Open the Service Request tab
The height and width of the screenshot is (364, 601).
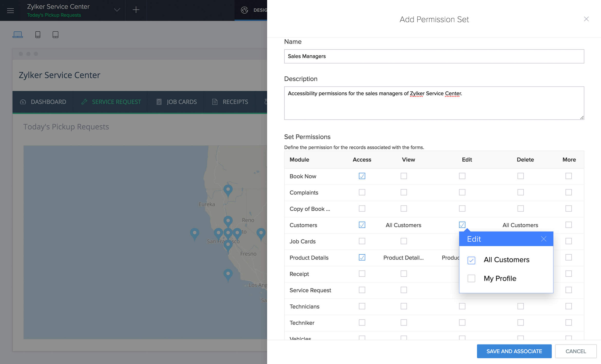pos(111,102)
